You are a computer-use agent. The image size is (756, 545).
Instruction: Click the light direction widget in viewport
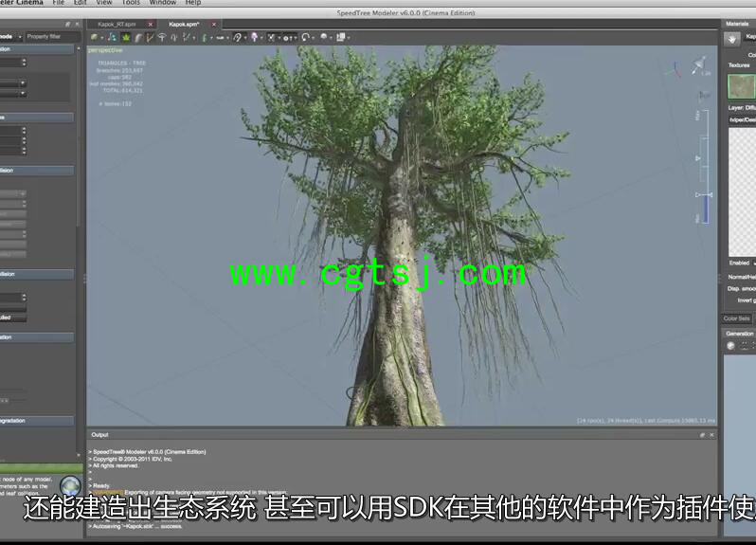click(699, 65)
